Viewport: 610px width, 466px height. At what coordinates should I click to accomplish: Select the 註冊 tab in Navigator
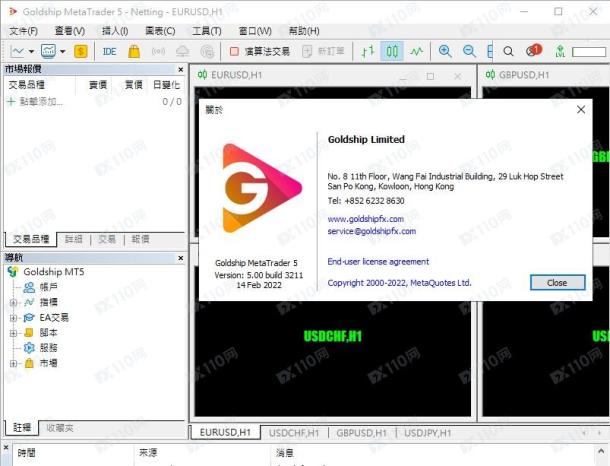(22, 427)
